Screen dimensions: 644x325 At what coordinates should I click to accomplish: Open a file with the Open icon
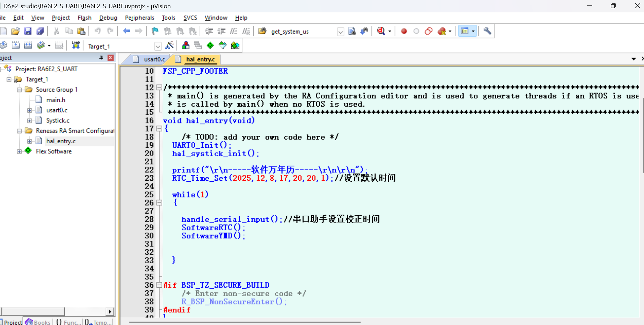(15, 31)
